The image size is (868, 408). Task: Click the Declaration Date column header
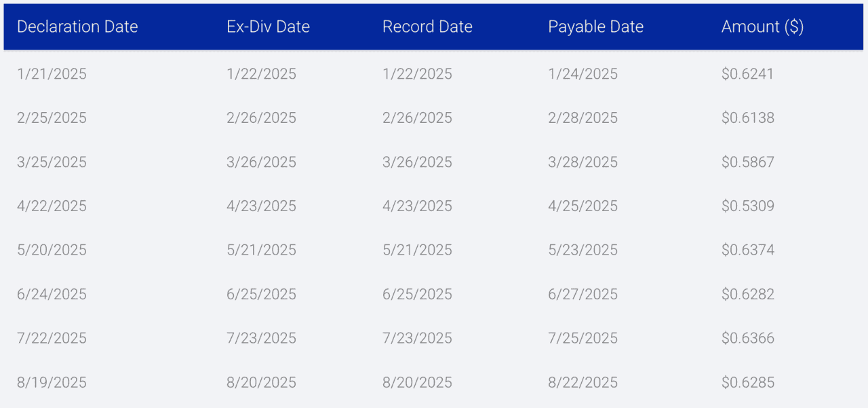point(77,27)
